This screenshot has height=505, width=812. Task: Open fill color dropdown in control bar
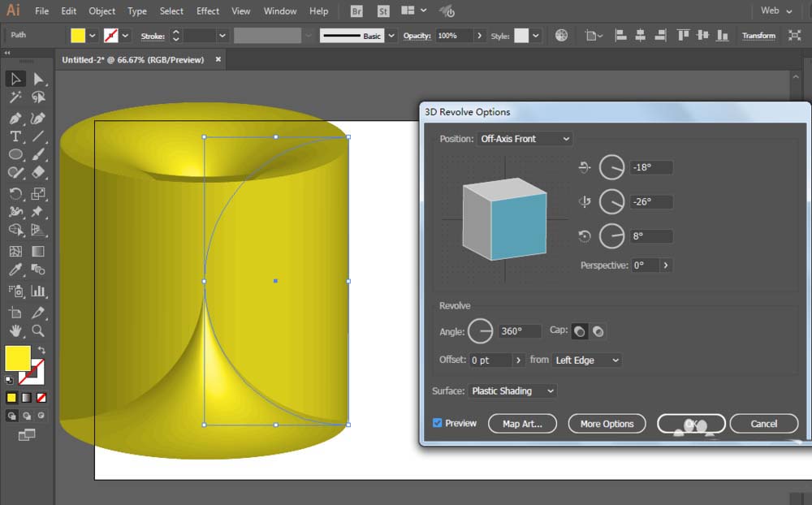point(93,36)
